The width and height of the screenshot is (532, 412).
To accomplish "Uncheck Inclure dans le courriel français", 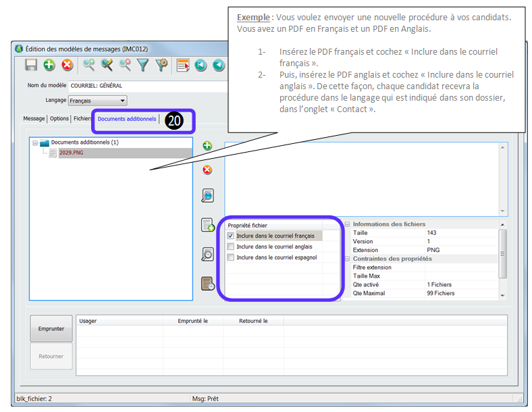I will tap(231, 236).
